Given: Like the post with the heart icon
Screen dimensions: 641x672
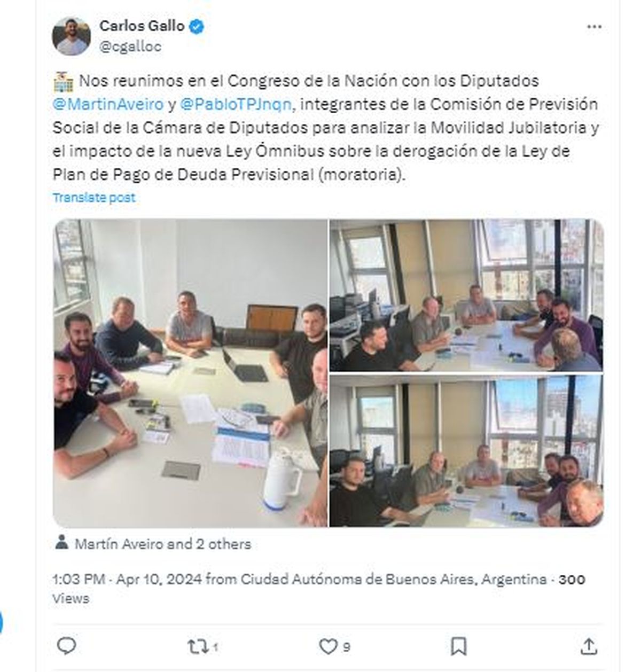Looking at the screenshot, I should click(x=327, y=647).
